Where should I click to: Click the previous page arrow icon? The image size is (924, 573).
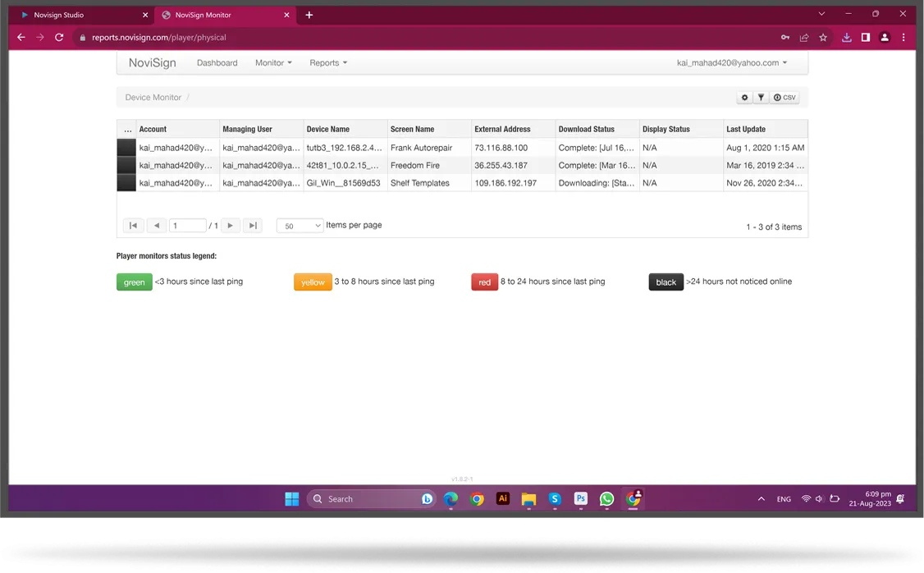[x=157, y=225]
